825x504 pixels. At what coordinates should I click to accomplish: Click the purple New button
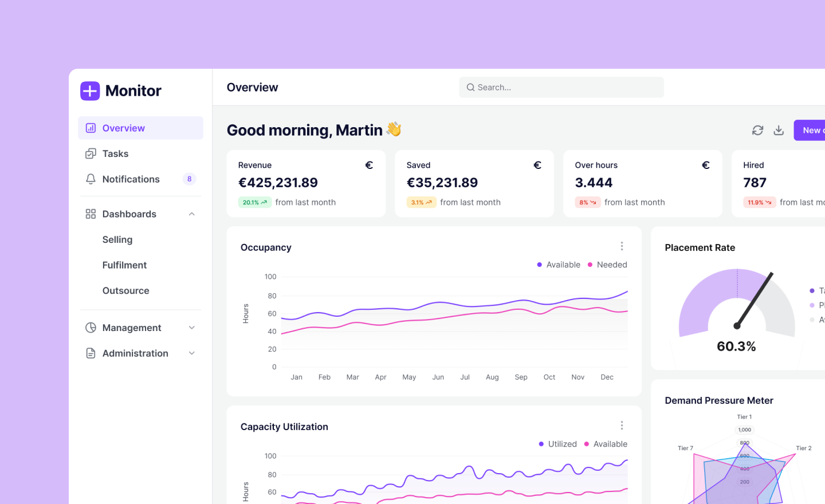click(809, 130)
